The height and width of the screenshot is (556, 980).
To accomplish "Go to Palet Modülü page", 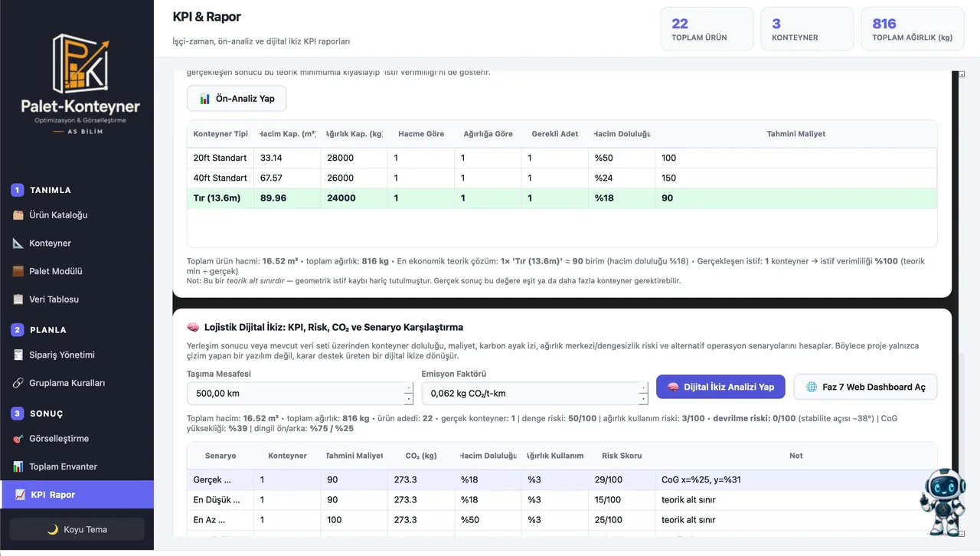I will [x=77, y=271].
